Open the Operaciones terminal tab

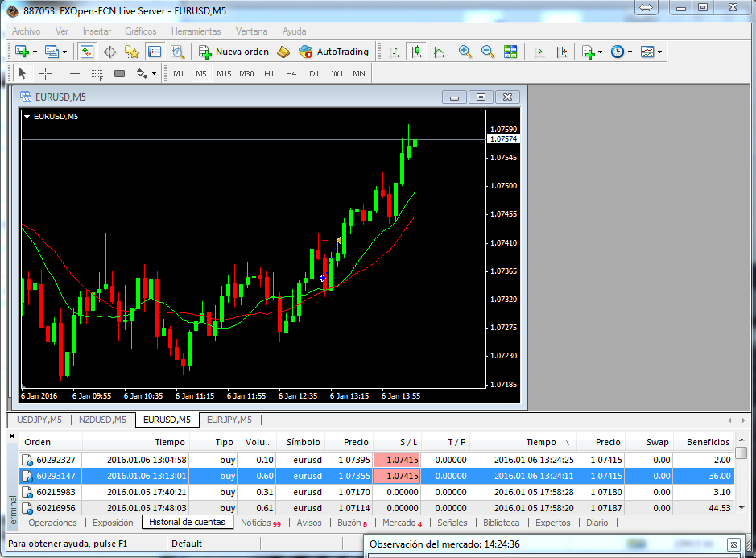(x=52, y=523)
